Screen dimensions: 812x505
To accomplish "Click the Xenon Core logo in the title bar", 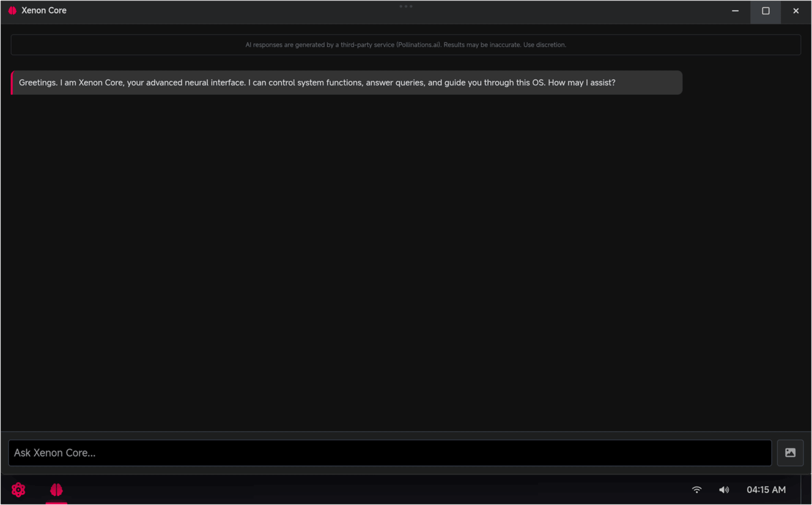I will pyautogui.click(x=12, y=10).
